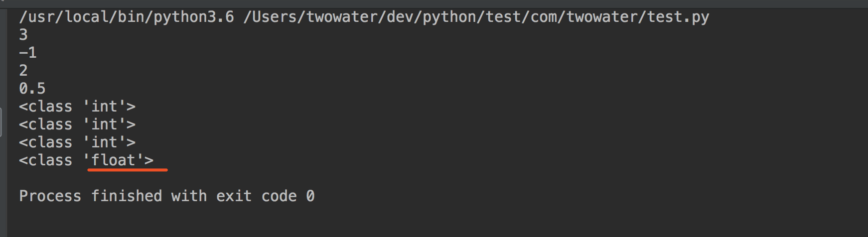Image resolution: width=868 pixels, height=237 pixels.
Task: Click the exit code 0 digit
Action: (x=310, y=196)
